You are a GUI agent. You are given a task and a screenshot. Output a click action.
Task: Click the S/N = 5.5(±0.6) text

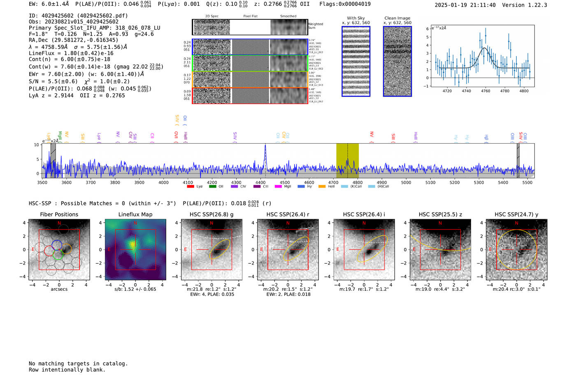pos(53,81)
